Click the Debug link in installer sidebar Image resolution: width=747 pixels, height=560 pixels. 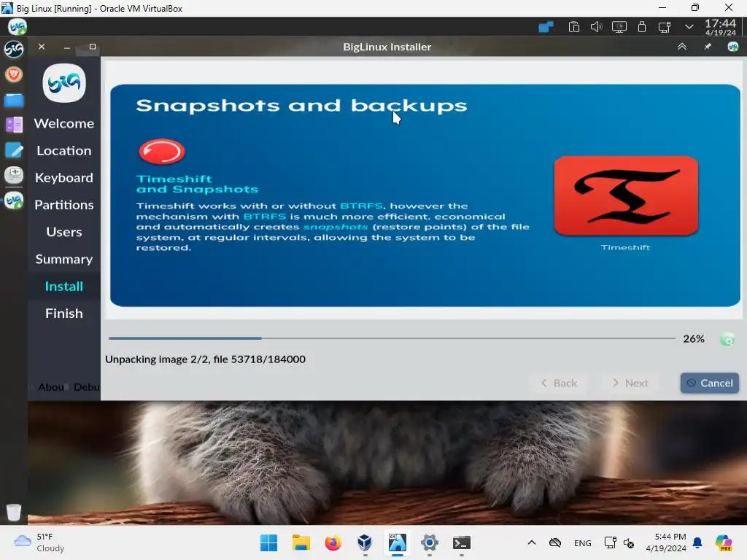[87, 387]
